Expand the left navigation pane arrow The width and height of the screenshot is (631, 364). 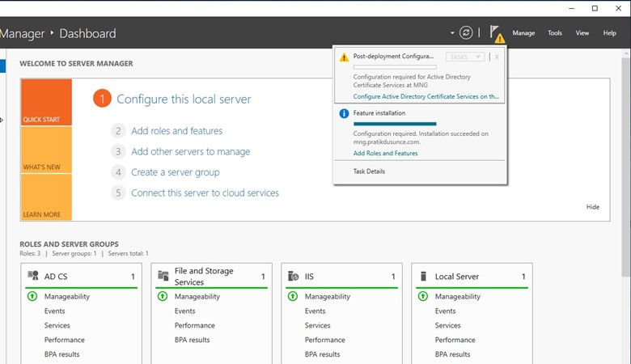2,120
